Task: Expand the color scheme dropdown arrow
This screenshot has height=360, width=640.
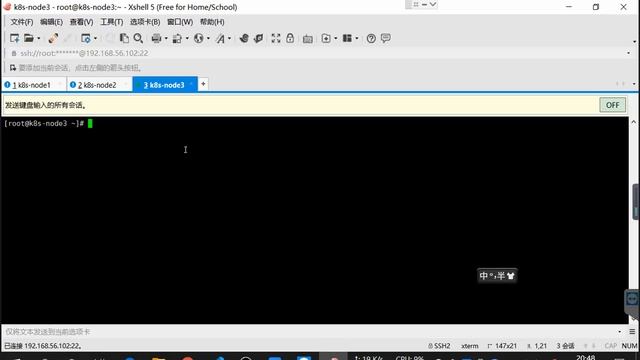Action: point(187,38)
